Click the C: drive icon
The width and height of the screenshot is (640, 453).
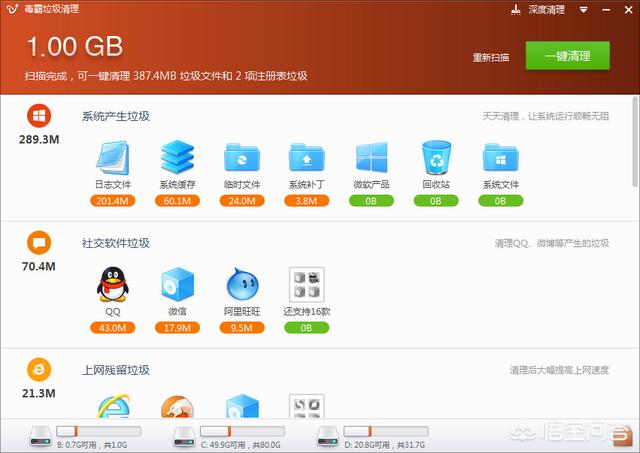pos(184,437)
